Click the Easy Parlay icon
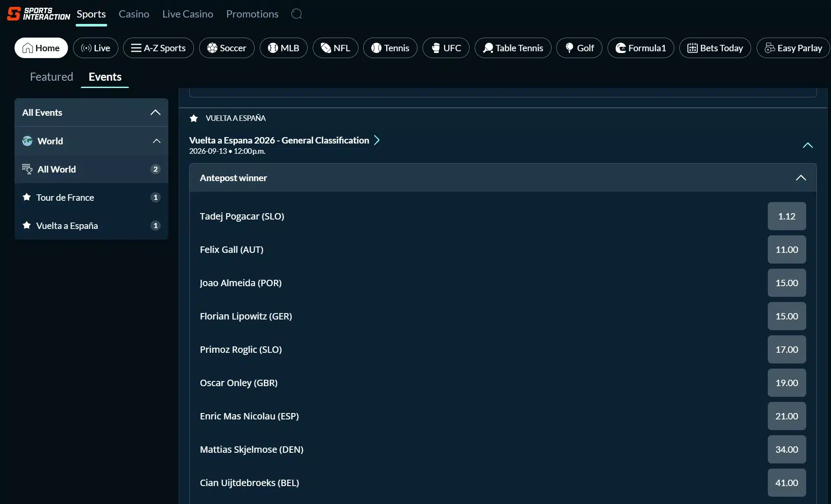This screenshot has height=504, width=831. pyautogui.click(x=770, y=48)
